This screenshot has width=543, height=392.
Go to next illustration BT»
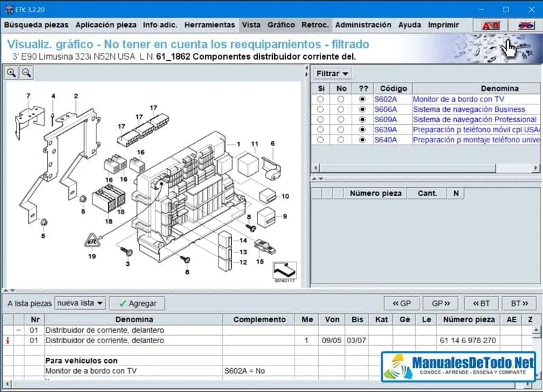pyautogui.click(x=519, y=303)
